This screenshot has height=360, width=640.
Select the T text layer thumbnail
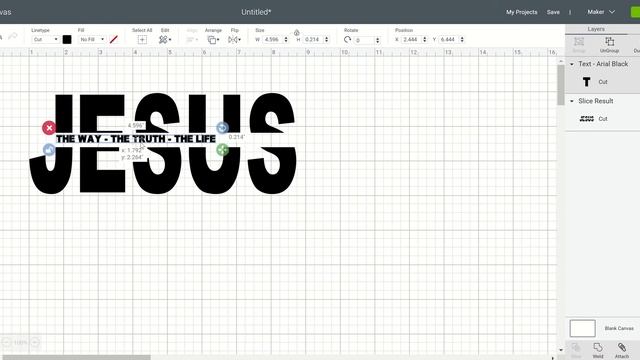click(587, 82)
